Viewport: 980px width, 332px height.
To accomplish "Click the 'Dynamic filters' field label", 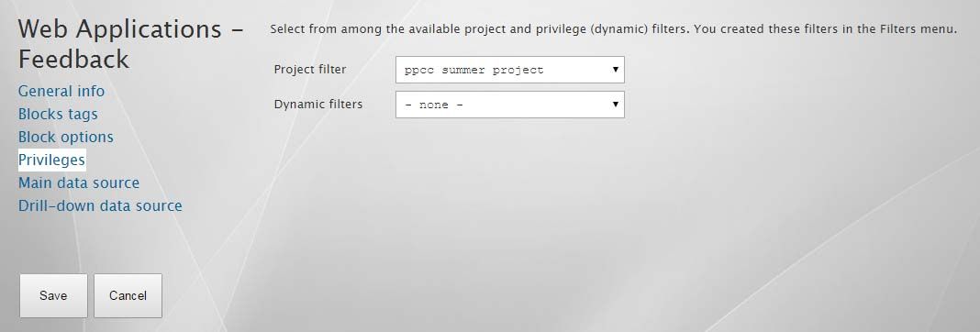I will [318, 104].
